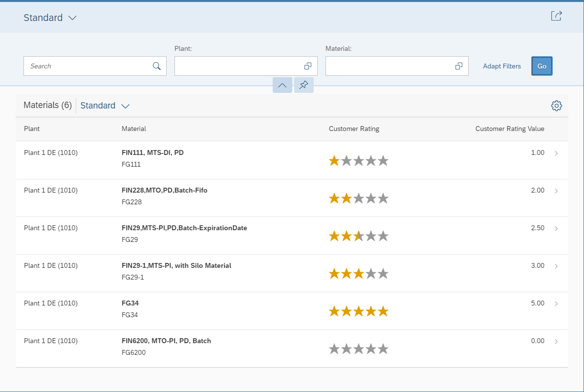Viewport: 584px width, 392px height.
Task: Click the search magnifier icon
Action: (x=157, y=65)
